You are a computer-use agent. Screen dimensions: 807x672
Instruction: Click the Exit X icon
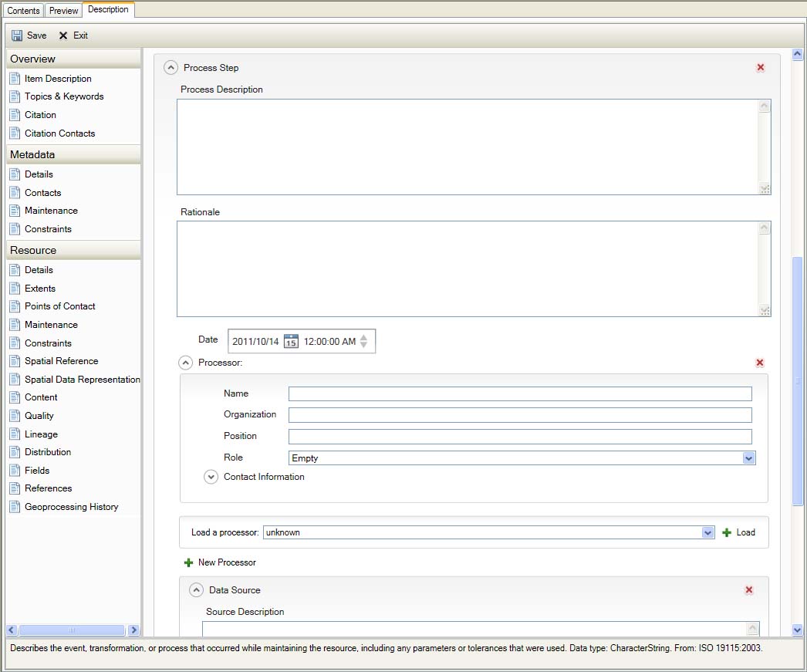point(63,35)
